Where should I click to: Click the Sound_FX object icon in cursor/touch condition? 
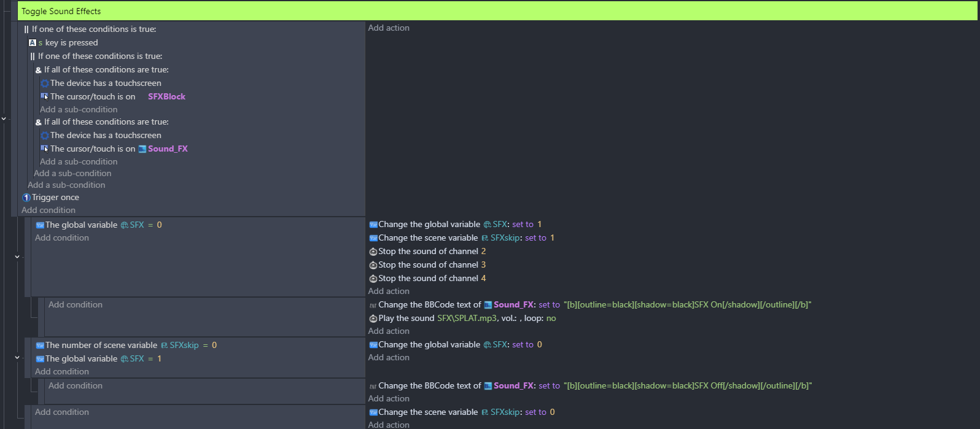point(142,149)
